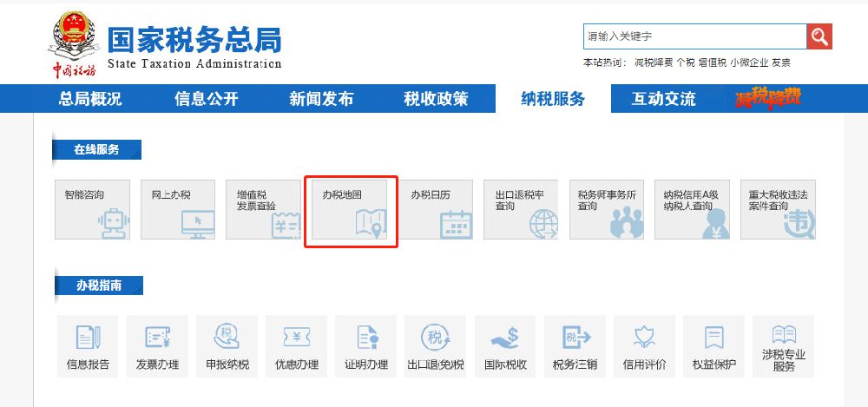Focus the keyword search input field
Viewport: 868px width, 407px height.
(x=694, y=36)
